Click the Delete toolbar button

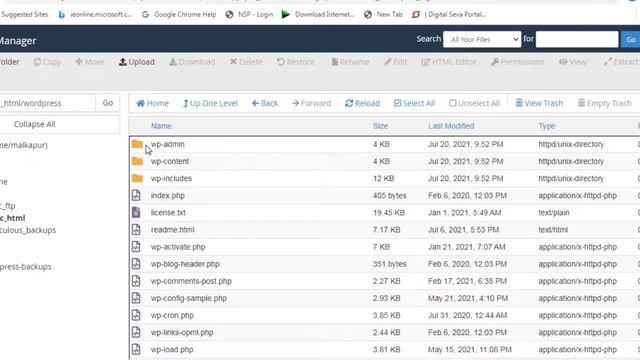[246, 62]
